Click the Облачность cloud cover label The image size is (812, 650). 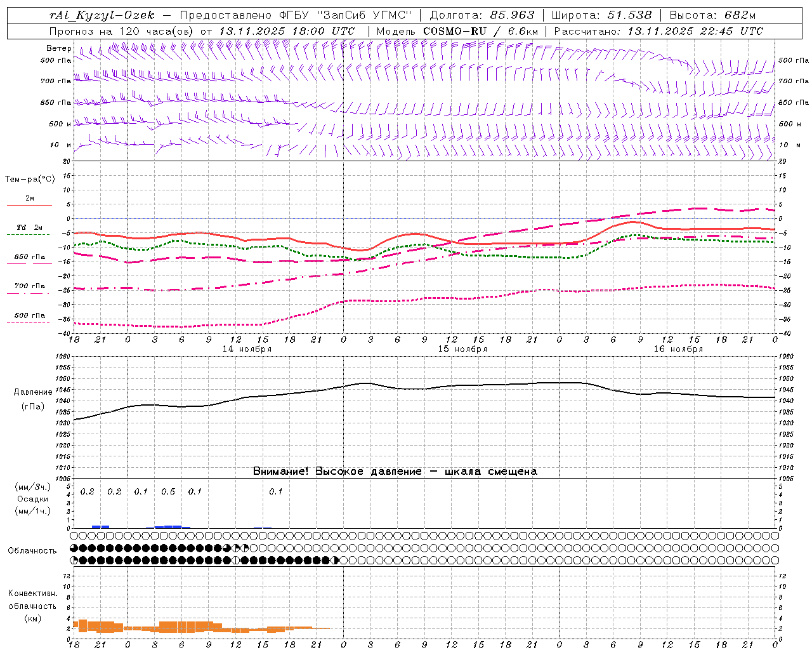[x=32, y=551]
